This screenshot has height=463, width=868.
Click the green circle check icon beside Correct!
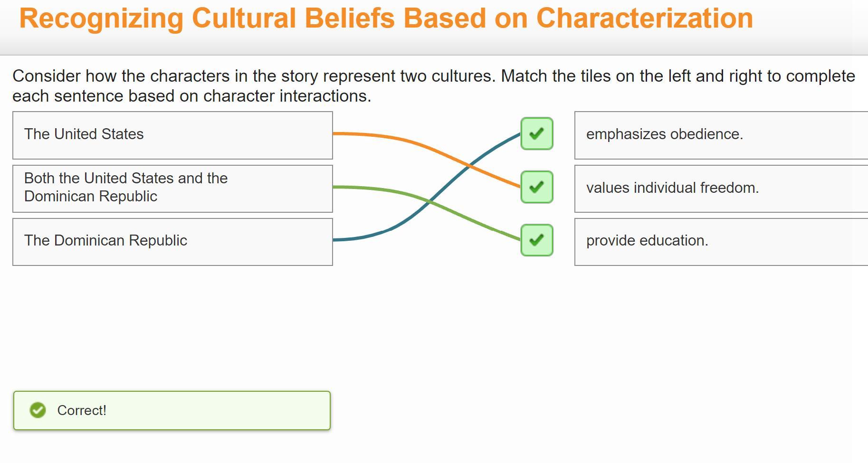click(x=38, y=410)
